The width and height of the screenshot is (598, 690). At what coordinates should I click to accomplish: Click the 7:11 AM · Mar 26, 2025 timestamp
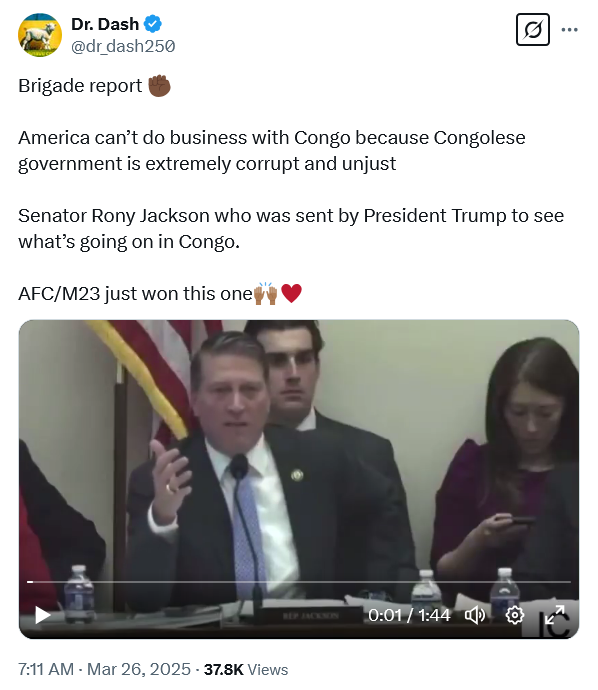click(104, 669)
